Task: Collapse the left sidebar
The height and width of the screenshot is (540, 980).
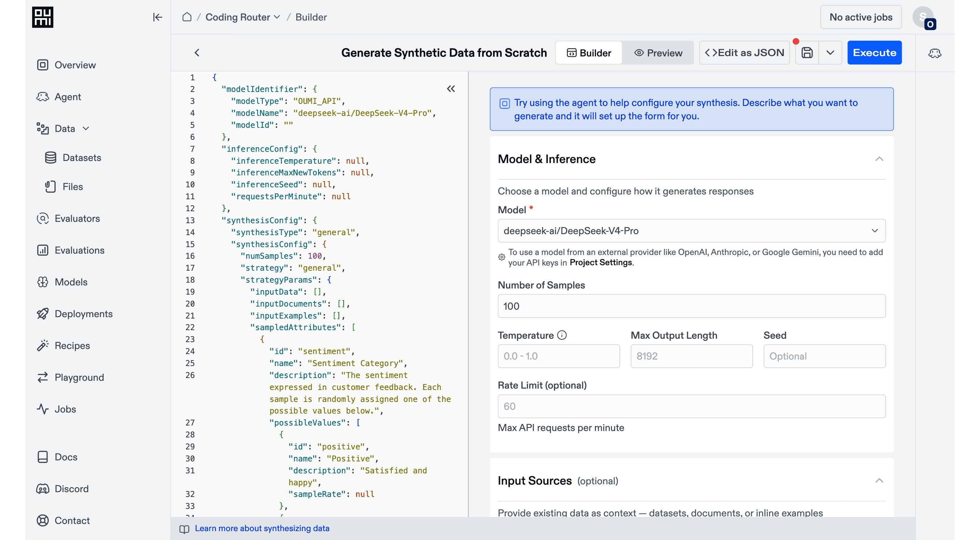Action: [x=157, y=17]
